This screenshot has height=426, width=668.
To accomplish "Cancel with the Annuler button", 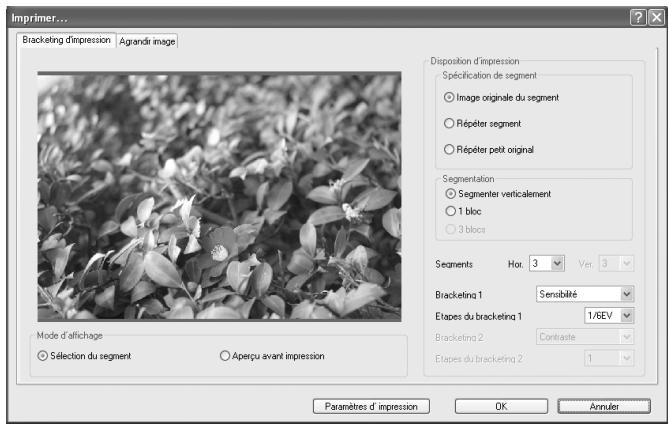I will [604, 406].
